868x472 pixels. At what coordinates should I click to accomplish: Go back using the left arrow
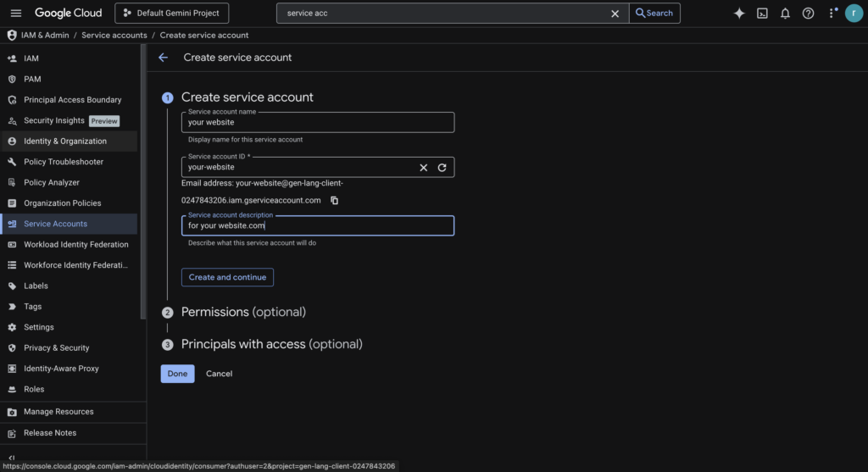(164, 58)
